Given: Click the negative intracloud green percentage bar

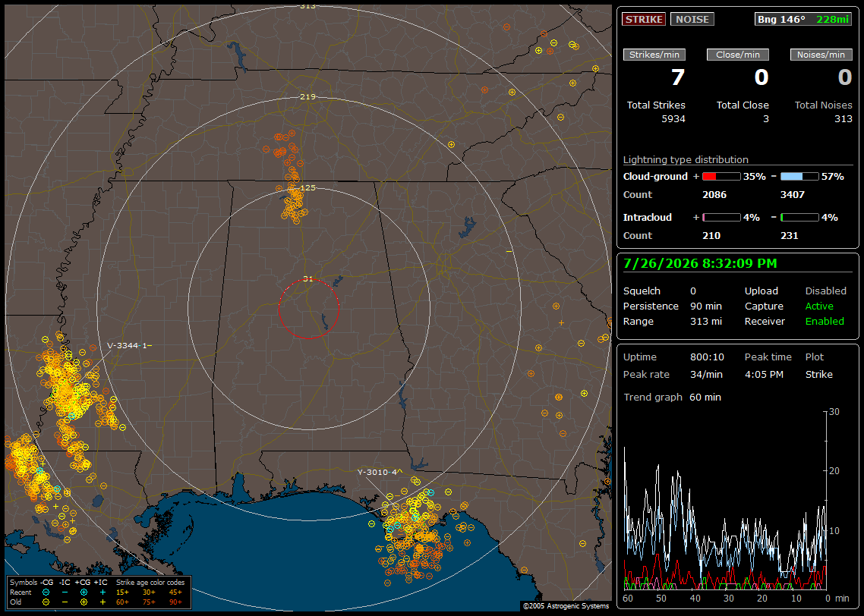Looking at the screenshot, I should point(799,218).
